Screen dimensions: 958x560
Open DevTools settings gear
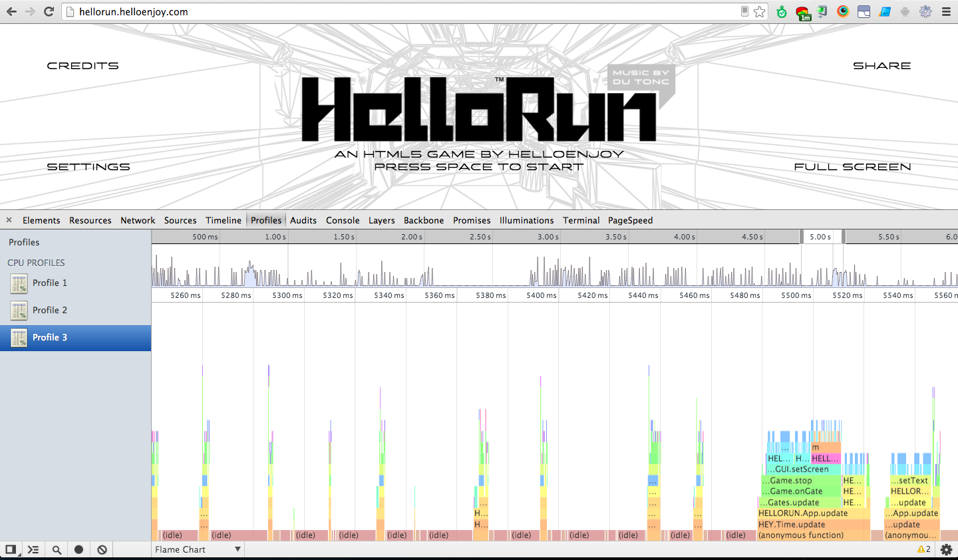tap(945, 549)
